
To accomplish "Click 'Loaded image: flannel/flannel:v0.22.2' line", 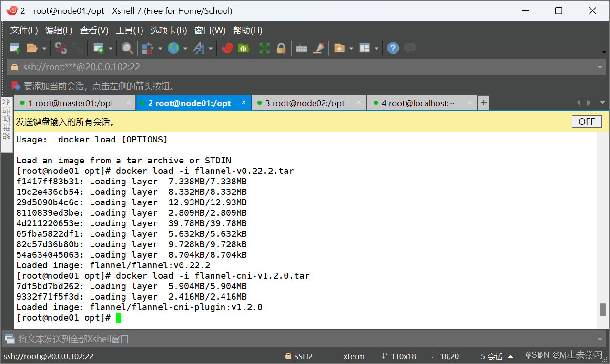I will point(113,265).
